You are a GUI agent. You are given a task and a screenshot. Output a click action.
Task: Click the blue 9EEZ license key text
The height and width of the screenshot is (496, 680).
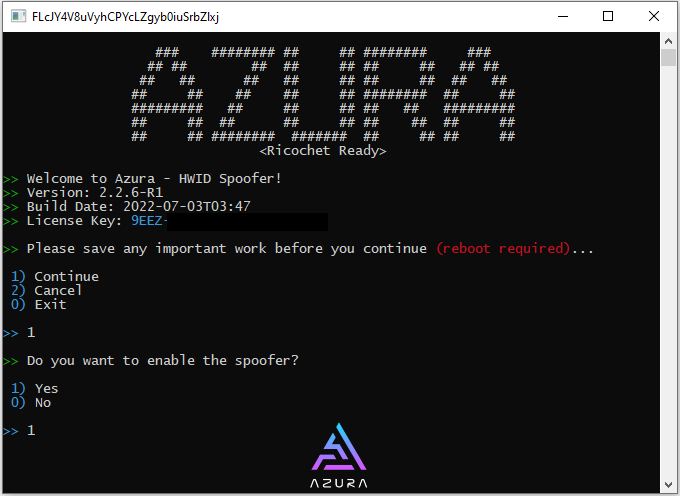pos(149,221)
